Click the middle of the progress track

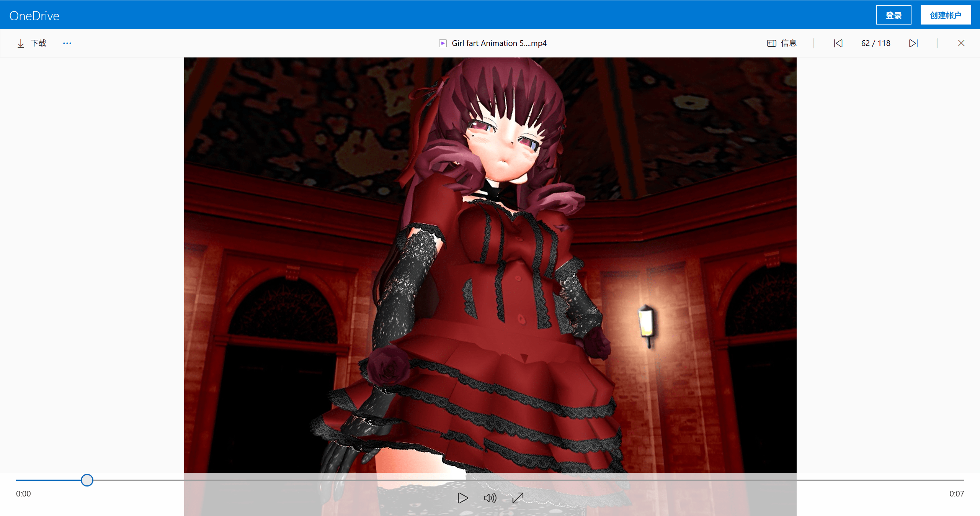pyautogui.click(x=490, y=480)
